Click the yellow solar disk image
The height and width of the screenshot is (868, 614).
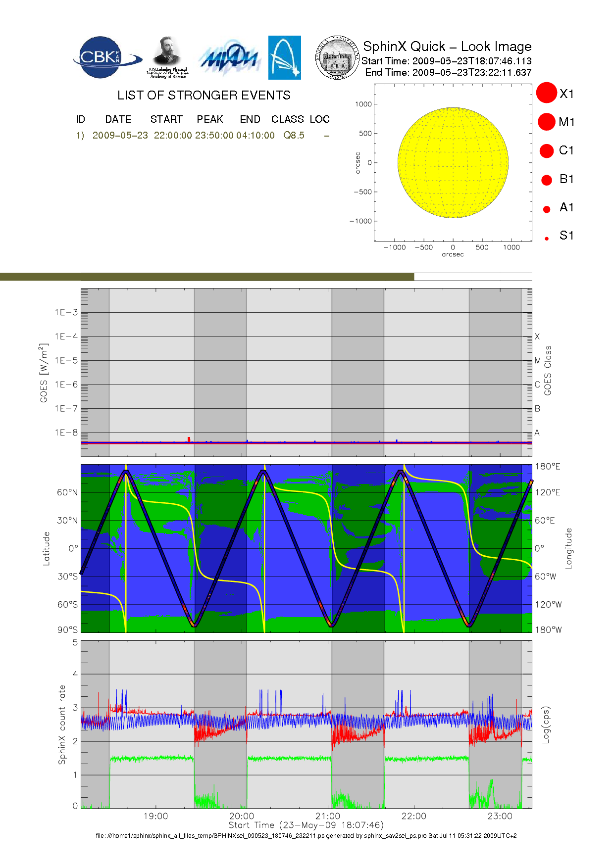coord(453,163)
